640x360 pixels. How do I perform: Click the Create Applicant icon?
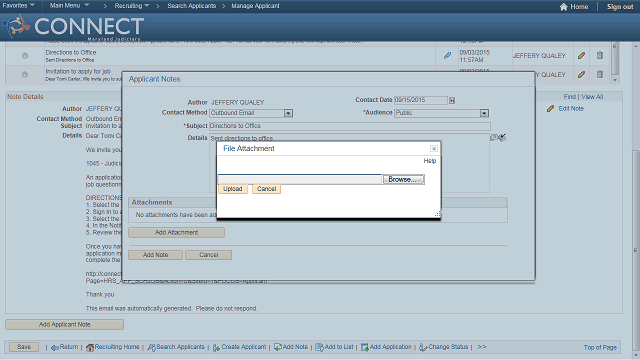pos(216,347)
